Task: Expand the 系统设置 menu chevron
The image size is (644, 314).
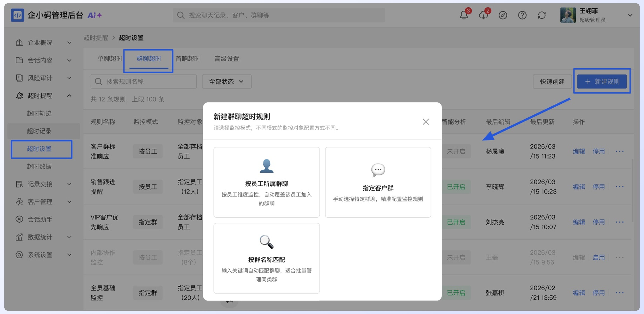Action: coord(70,255)
